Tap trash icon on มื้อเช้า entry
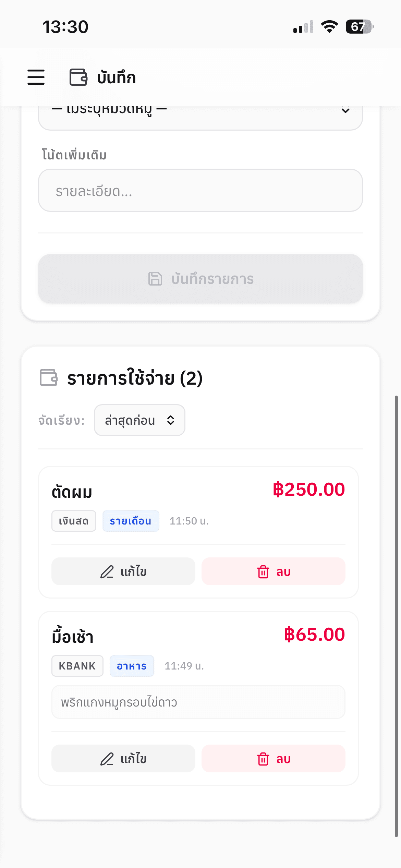The width and height of the screenshot is (401, 868). click(263, 759)
